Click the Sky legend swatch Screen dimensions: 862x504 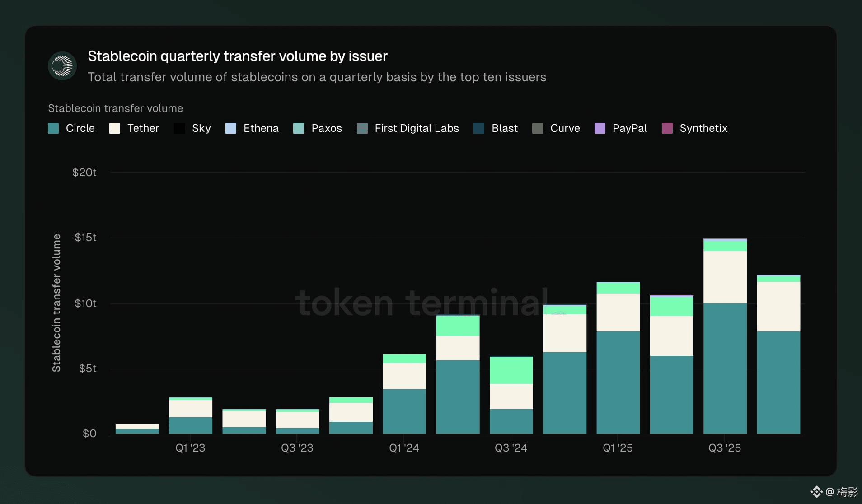[x=179, y=128]
